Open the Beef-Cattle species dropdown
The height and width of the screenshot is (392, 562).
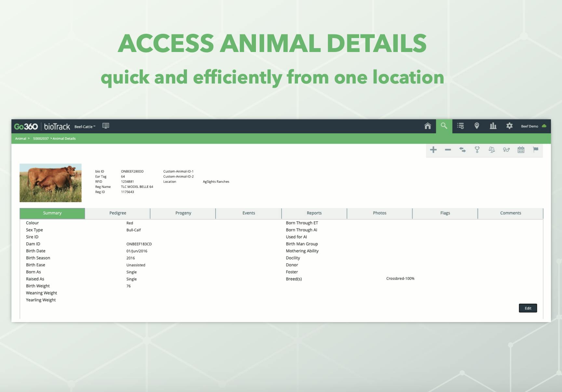pos(85,127)
